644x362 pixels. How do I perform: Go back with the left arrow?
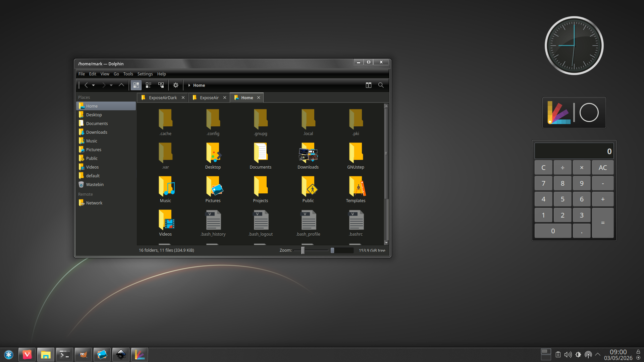(x=86, y=85)
